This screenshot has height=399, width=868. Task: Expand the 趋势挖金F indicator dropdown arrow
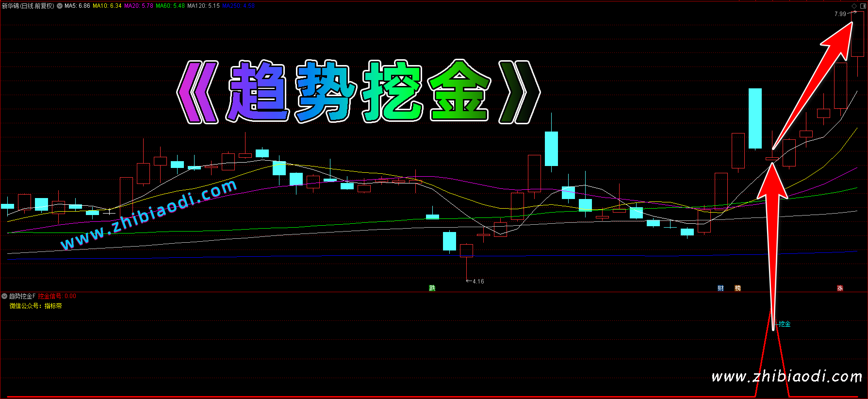point(4,296)
